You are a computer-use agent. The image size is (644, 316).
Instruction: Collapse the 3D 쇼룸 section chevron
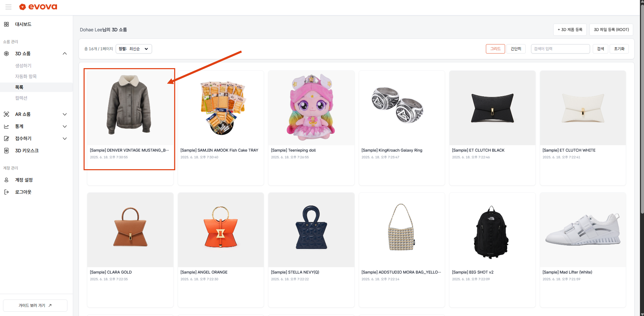click(x=65, y=54)
